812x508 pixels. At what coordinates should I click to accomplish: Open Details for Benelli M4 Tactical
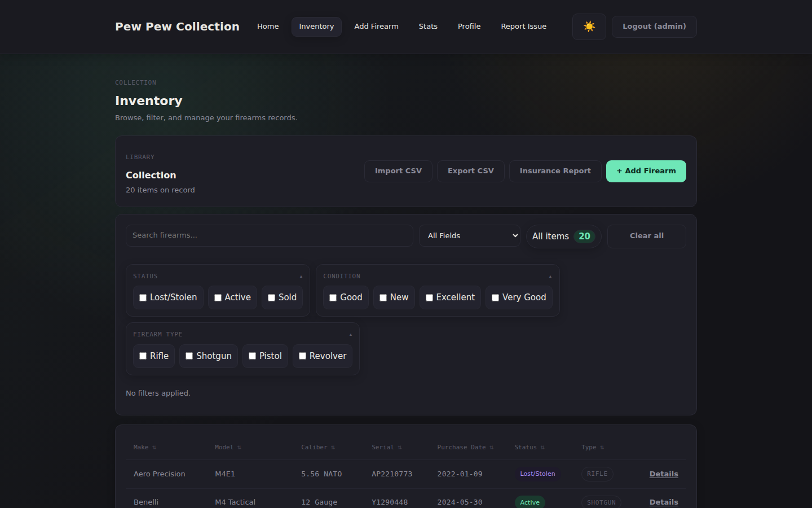pos(664,502)
